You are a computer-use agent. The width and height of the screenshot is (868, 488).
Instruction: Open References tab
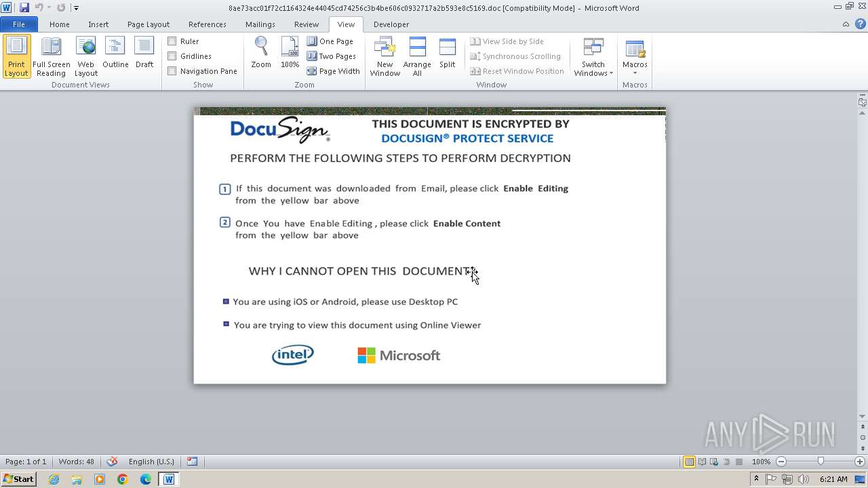tap(208, 24)
